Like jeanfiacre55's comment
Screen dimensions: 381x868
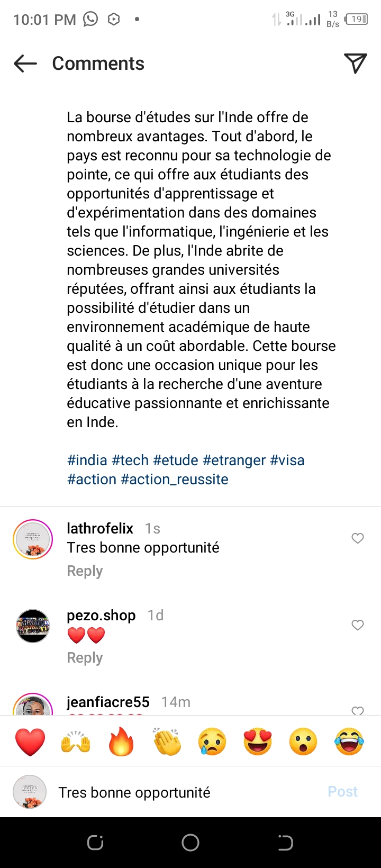[x=358, y=711]
